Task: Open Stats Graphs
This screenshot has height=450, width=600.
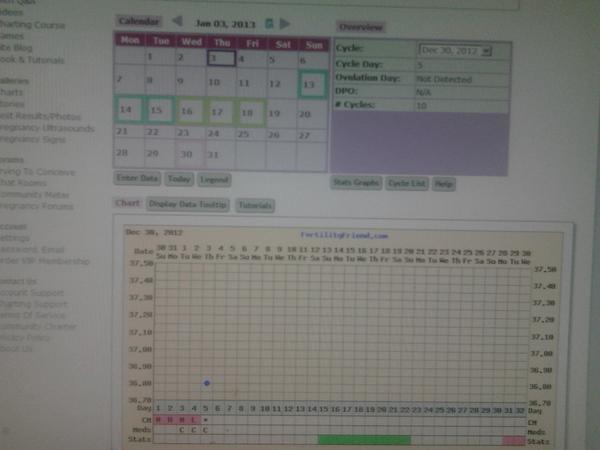Action: coord(355,183)
